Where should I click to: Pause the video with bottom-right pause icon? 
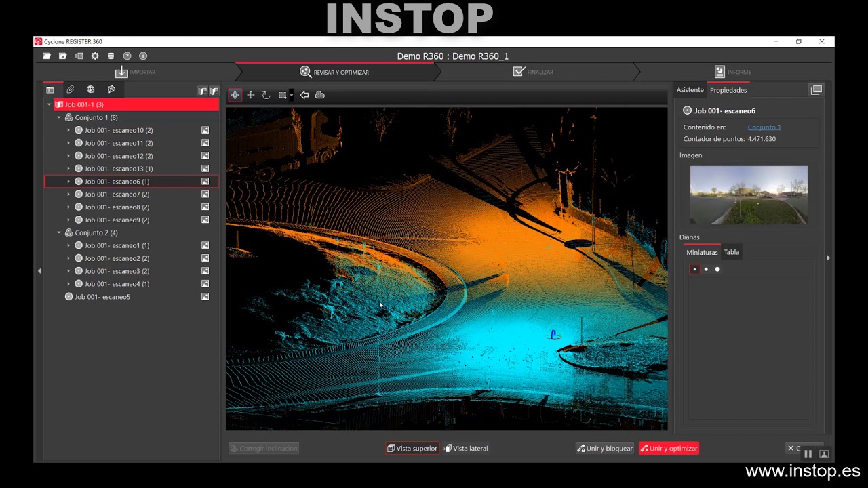(x=808, y=454)
